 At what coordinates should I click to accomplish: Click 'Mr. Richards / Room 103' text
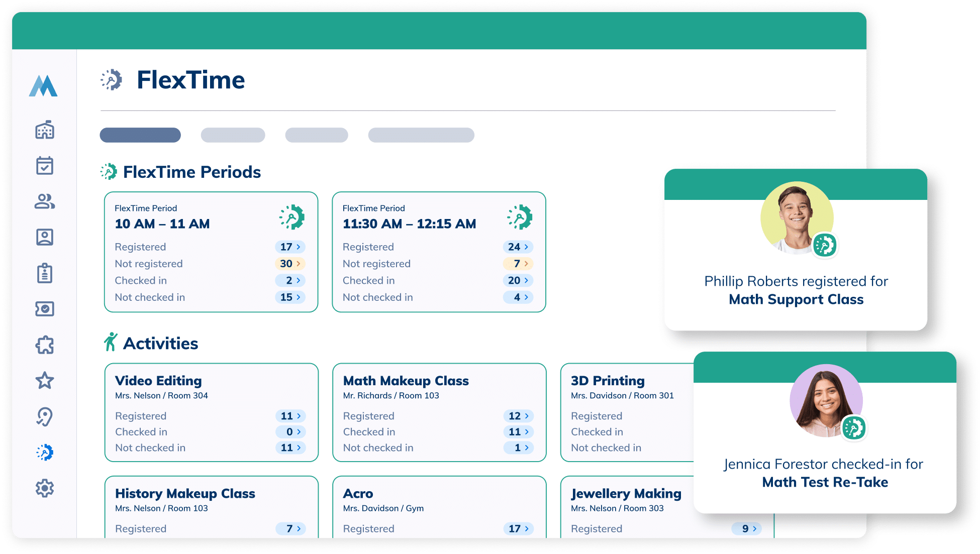[391, 396]
